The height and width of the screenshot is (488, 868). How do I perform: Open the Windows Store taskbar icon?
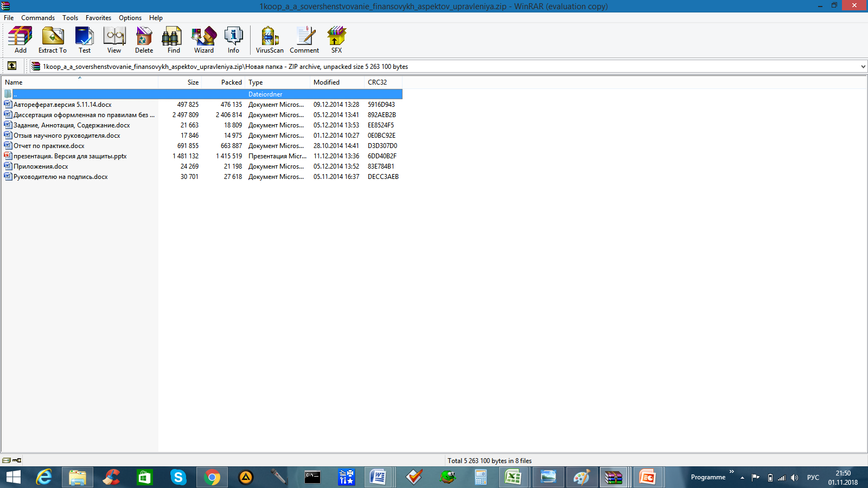click(x=144, y=477)
